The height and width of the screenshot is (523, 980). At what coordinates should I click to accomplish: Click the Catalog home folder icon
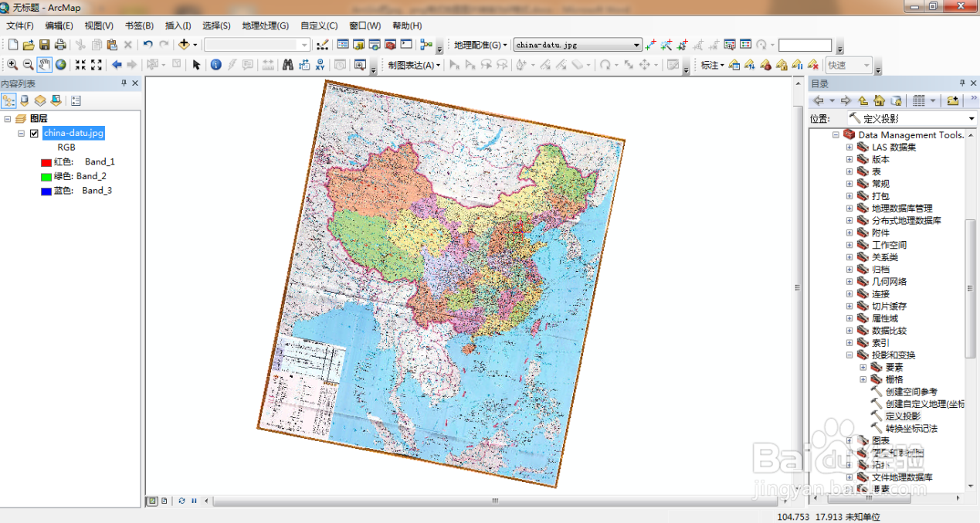point(879,100)
